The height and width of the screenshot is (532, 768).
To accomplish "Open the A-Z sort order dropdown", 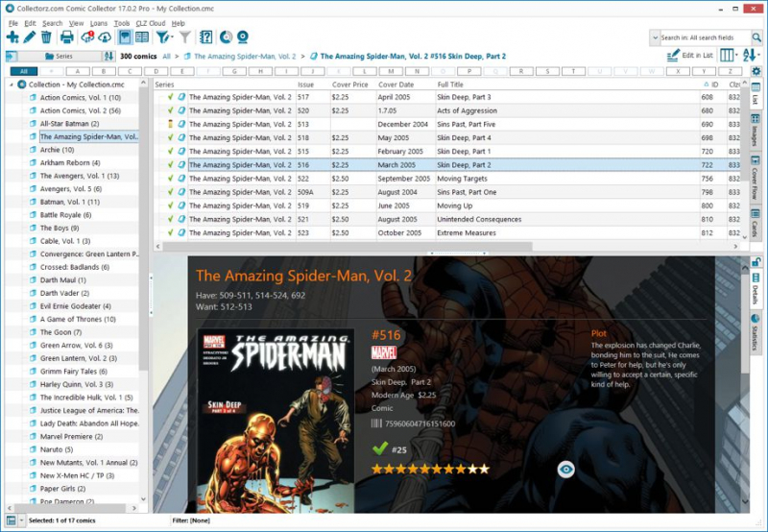I will coord(752,56).
